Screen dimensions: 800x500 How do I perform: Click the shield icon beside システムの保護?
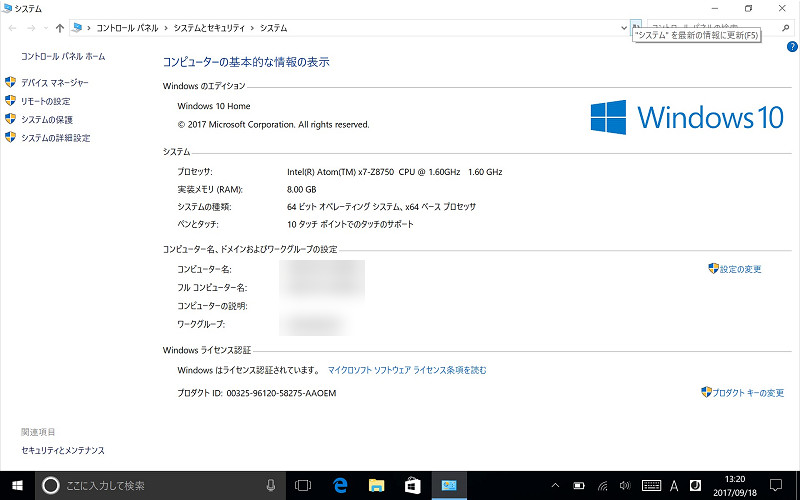click(x=10, y=119)
